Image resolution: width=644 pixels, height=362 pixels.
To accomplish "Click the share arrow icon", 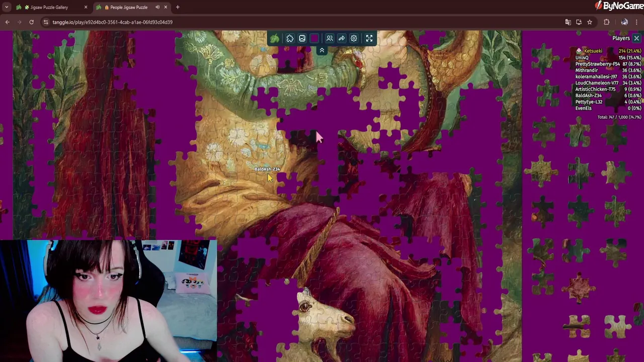I will pyautogui.click(x=342, y=38).
